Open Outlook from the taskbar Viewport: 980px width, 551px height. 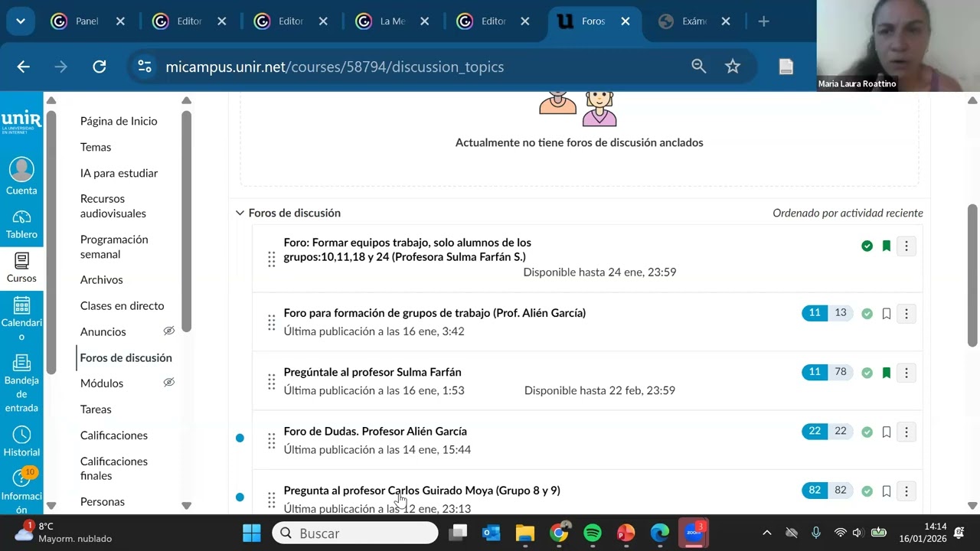pos(492,533)
